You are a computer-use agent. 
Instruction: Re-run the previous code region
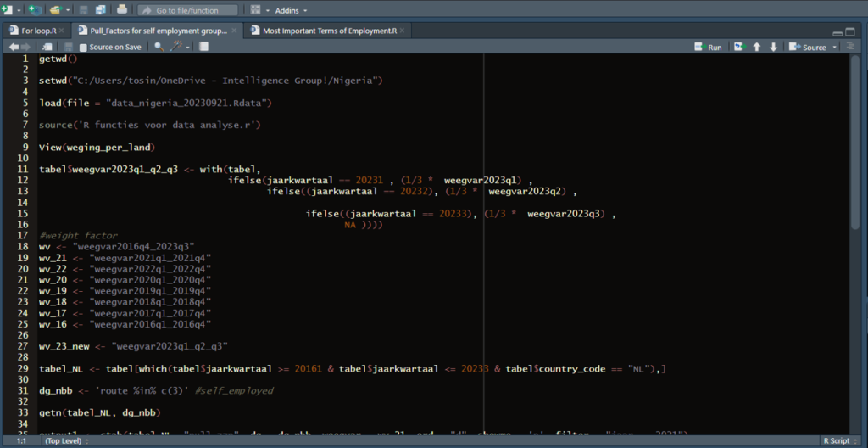[738, 48]
